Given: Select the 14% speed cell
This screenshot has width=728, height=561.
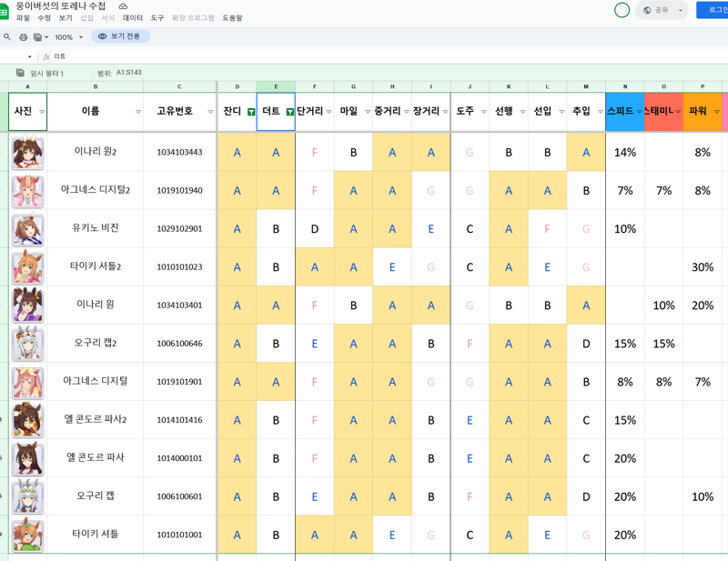Looking at the screenshot, I should [625, 152].
